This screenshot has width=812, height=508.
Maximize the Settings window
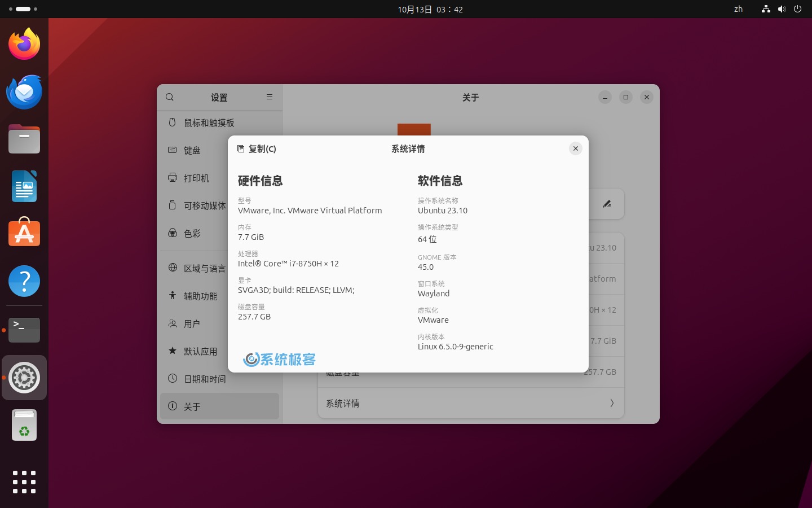coord(626,97)
